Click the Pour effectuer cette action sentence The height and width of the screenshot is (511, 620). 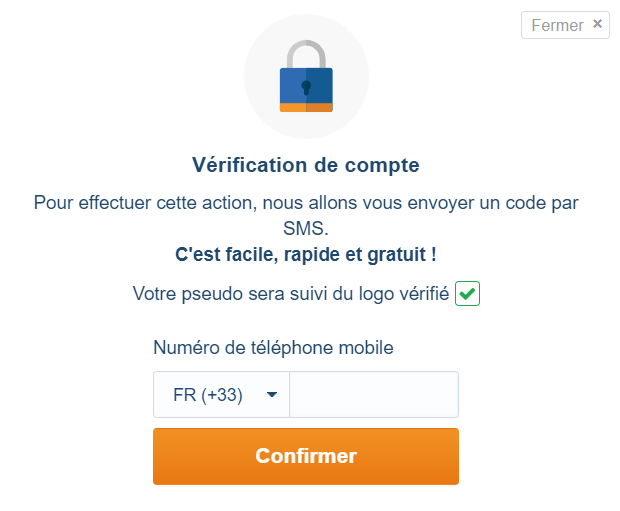[x=306, y=215]
